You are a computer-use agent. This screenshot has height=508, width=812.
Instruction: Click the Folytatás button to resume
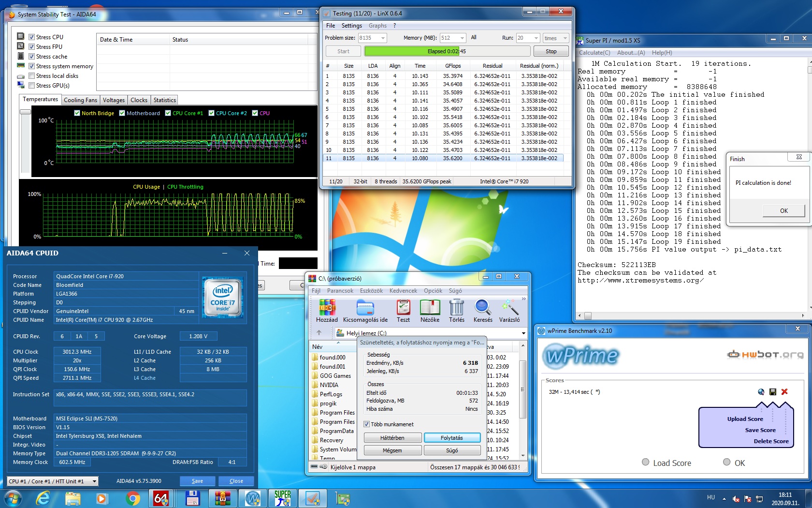(452, 438)
